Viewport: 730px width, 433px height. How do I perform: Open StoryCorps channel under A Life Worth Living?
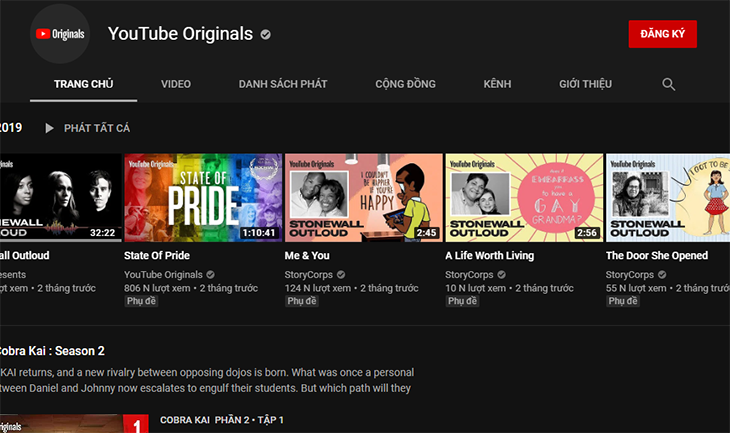click(469, 275)
